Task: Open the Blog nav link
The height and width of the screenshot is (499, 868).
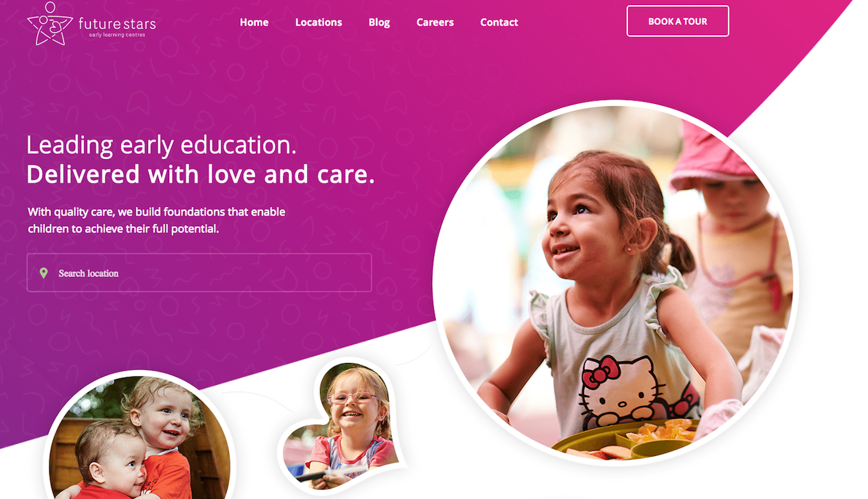Action: [379, 22]
